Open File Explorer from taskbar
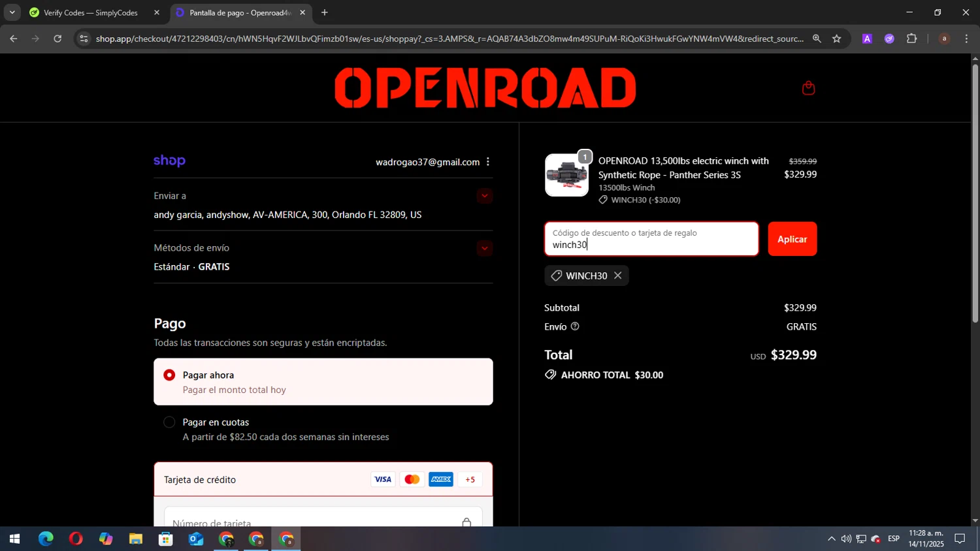Screen dimensions: 980x551 pos(136,539)
